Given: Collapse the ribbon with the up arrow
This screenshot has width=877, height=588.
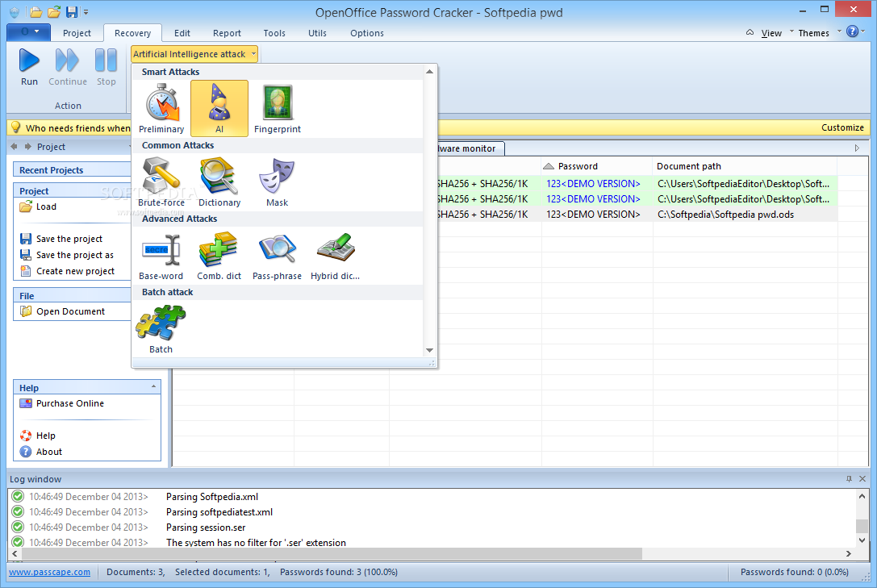Looking at the screenshot, I should point(750,32).
